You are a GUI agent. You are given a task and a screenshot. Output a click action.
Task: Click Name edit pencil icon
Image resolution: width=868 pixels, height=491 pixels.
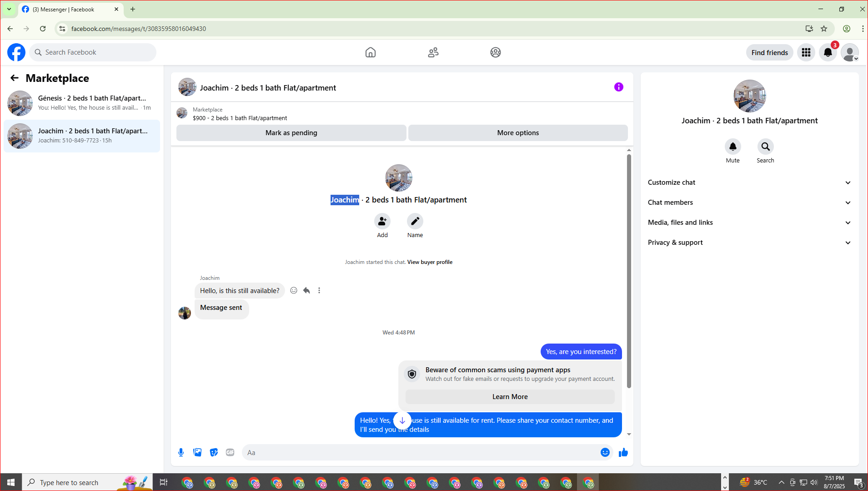click(x=415, y=221)
